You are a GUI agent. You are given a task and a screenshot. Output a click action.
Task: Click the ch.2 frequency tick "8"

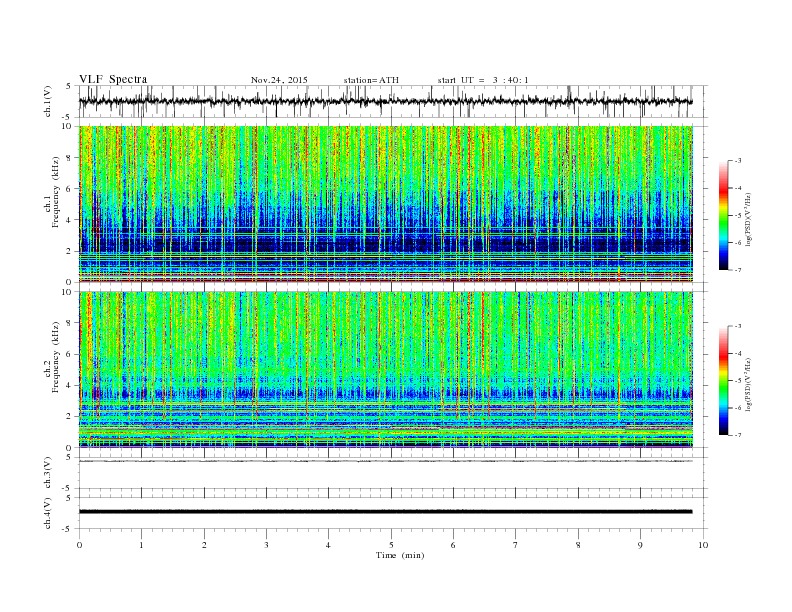70,323
